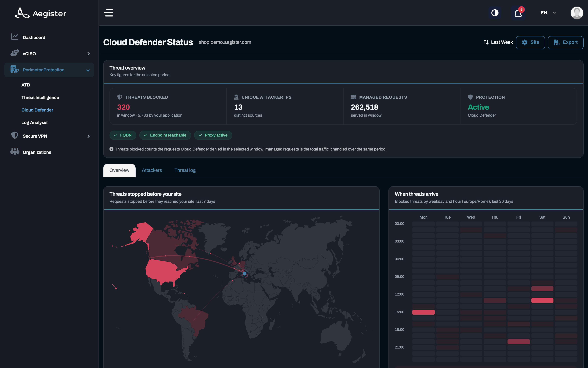This screenshot has width=588, height=368.
Task: Click the Secure VPN shield icon
Action: (x=15, y=135)
